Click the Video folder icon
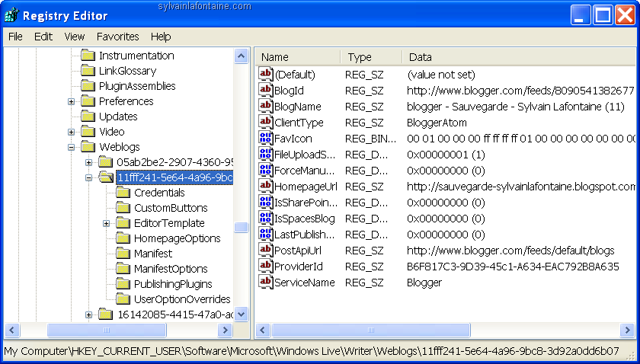The width and height of the screenshot is (640, 364). point(88,132)
